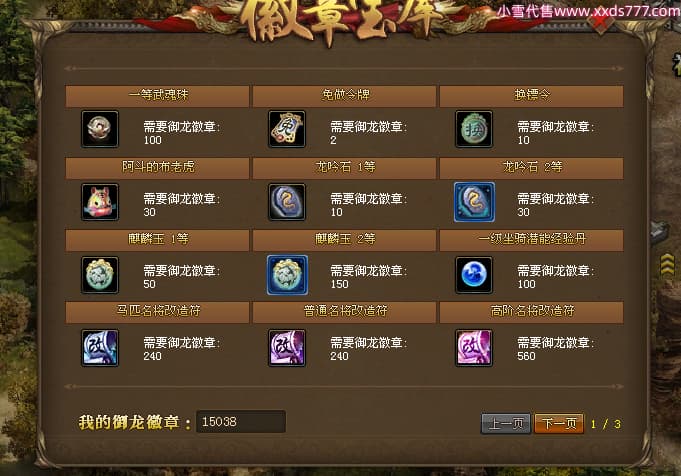Click the 一级坐骑潜能经验丹 header label
Image resolution: width=681 pixels, height=476 pixels.
(x=532, y=238)
